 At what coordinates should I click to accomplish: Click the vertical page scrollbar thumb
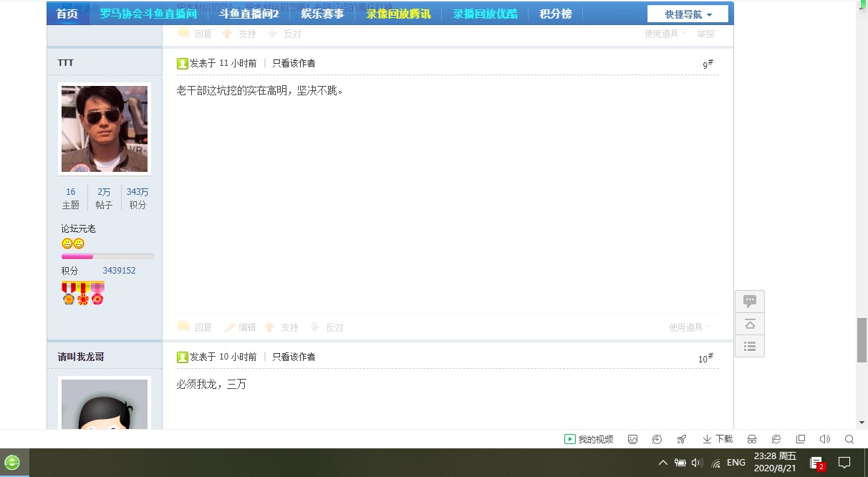pyautogui.click(x=862, y=339)
